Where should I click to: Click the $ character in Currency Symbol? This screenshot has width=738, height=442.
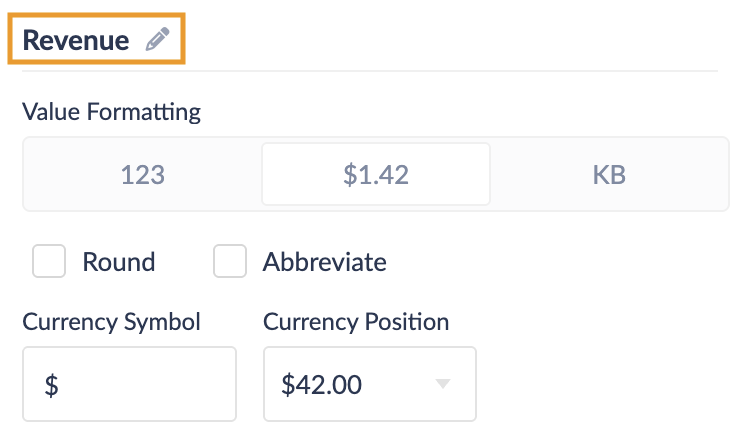(x=51, y=385)
